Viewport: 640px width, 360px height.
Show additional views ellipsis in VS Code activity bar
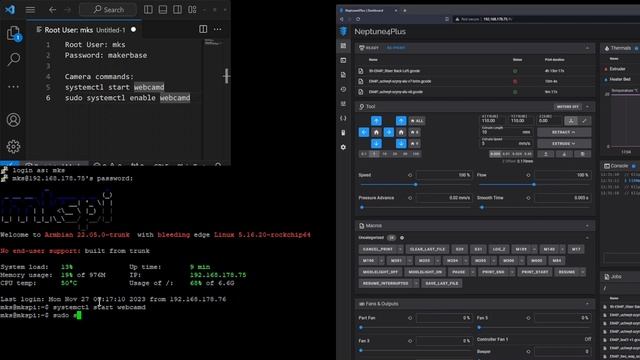(13, 87)
